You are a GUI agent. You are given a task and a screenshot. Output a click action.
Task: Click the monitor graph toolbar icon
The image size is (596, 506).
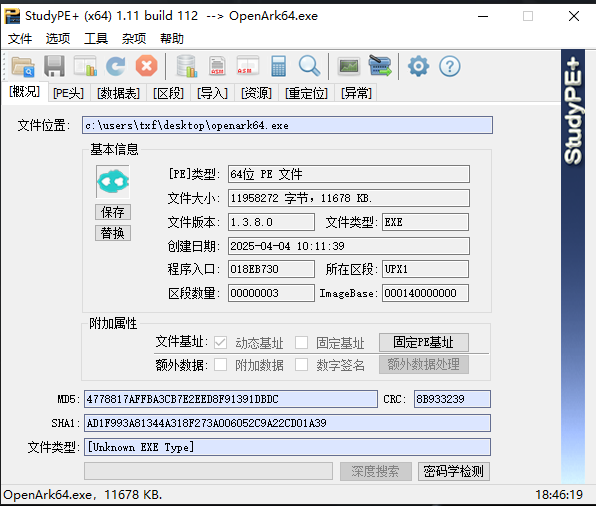[x=349, y=67]
